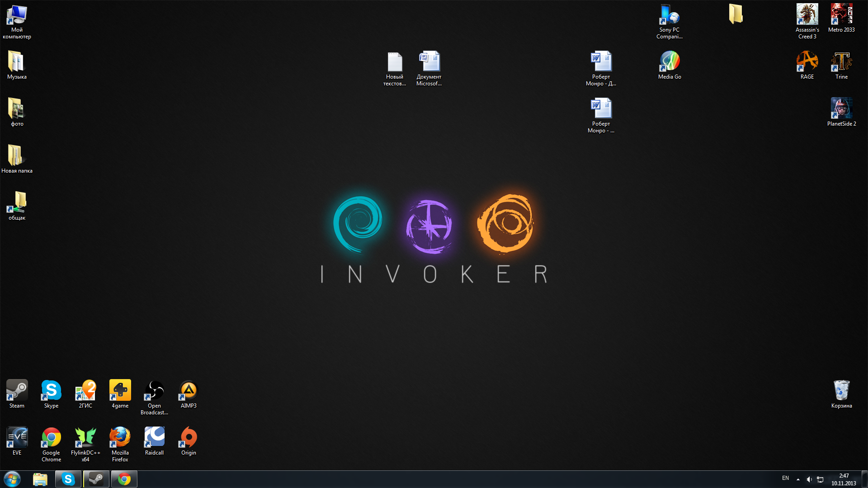Click the EN language indicator
Screen dimensions: 868x488
click(785, 479)
